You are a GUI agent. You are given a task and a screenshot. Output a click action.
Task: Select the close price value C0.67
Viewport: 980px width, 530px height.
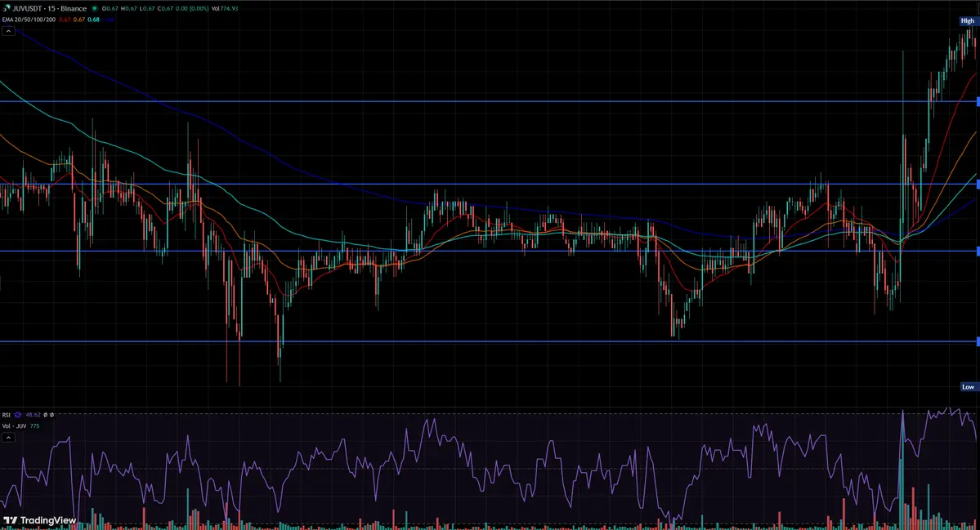tap(165, 9)
